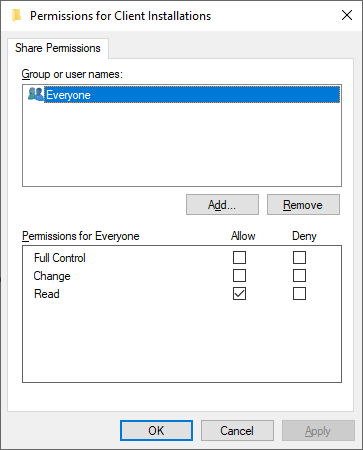The height and width of the screenshot is (450, 363).
Task: Click the Everyone users group icon
Action: [35, 94]
